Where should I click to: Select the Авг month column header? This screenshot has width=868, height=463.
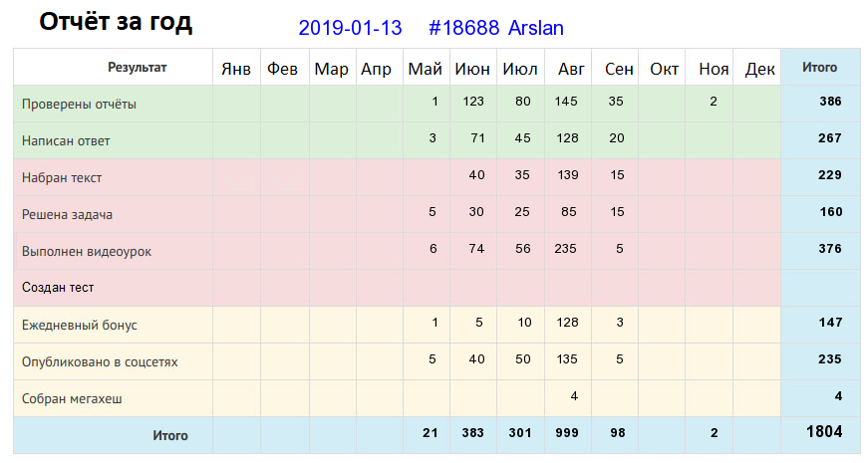click(571, 69)
